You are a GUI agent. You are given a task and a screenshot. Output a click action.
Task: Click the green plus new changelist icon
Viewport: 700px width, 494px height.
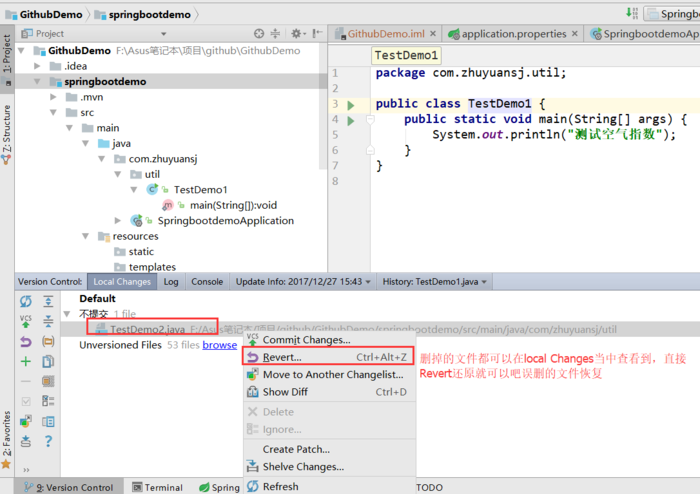click(25, 361)
